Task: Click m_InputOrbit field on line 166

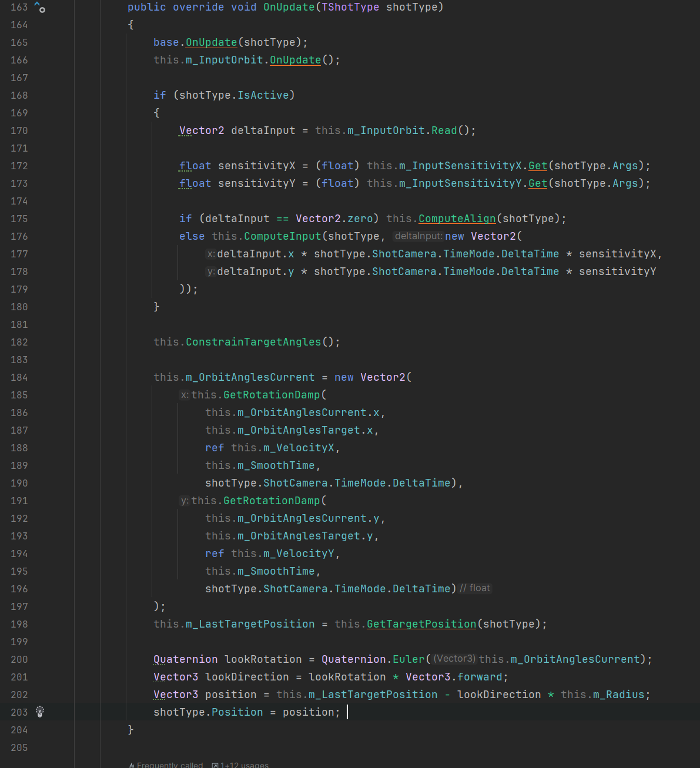Action: click(225, 60)
